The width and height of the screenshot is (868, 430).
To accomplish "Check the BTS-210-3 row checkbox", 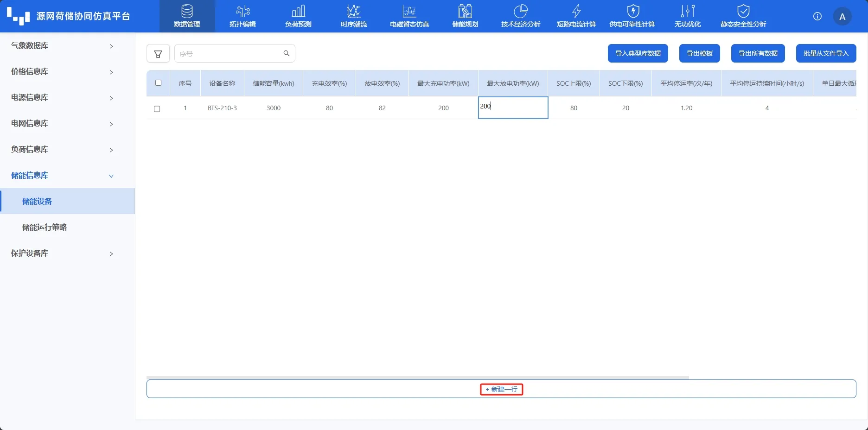I will pos(157,109).
